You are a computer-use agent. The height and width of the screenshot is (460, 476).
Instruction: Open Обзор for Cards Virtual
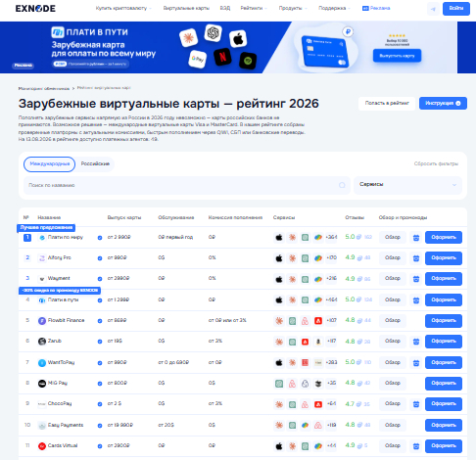click(x=393, y=446)
